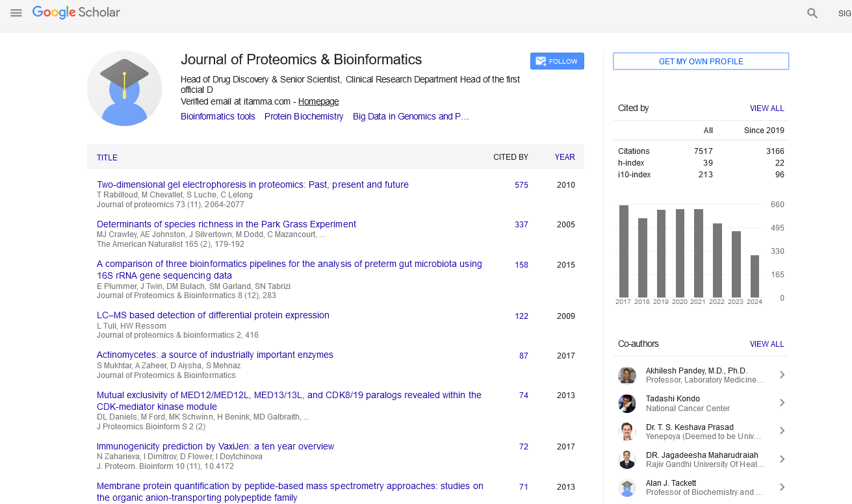Open Akhilesh Pandey's co-author avatar
This screenshot has width=852, height=504.
point(627,375)
